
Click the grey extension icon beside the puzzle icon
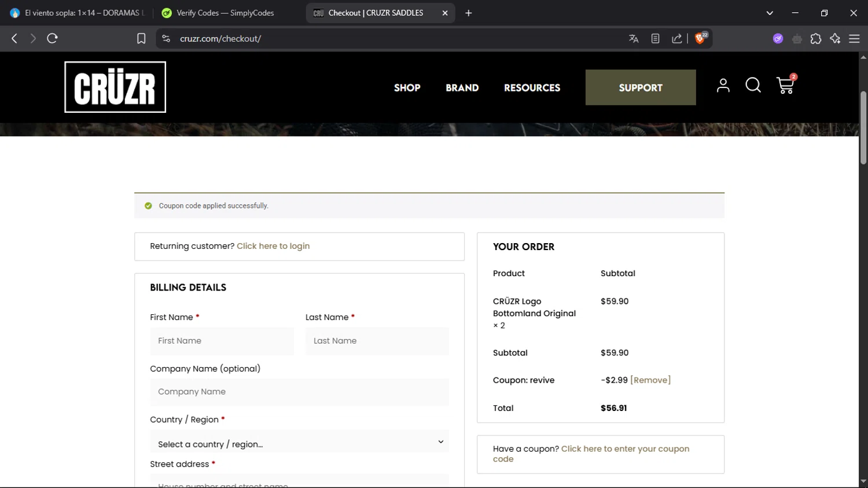797,39
